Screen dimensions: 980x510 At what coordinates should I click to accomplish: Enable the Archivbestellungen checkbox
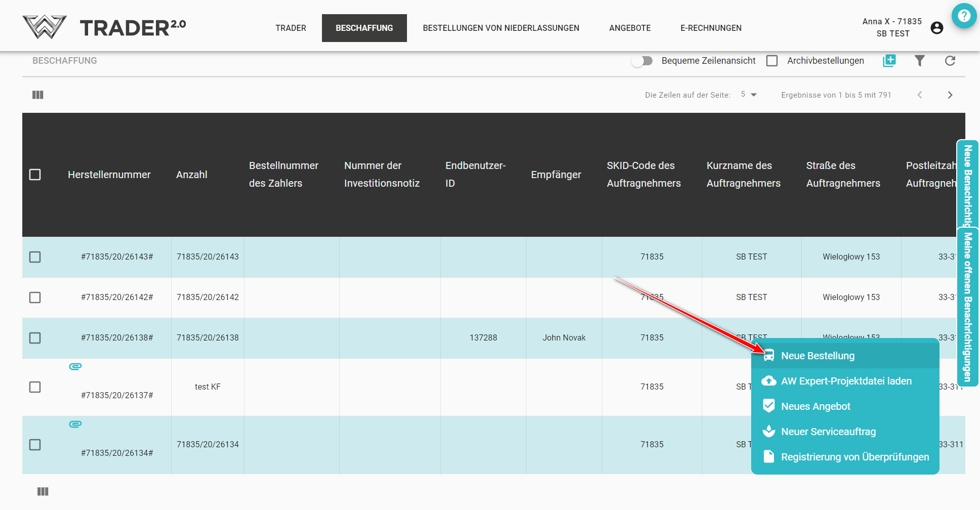(x=772, y=61)
